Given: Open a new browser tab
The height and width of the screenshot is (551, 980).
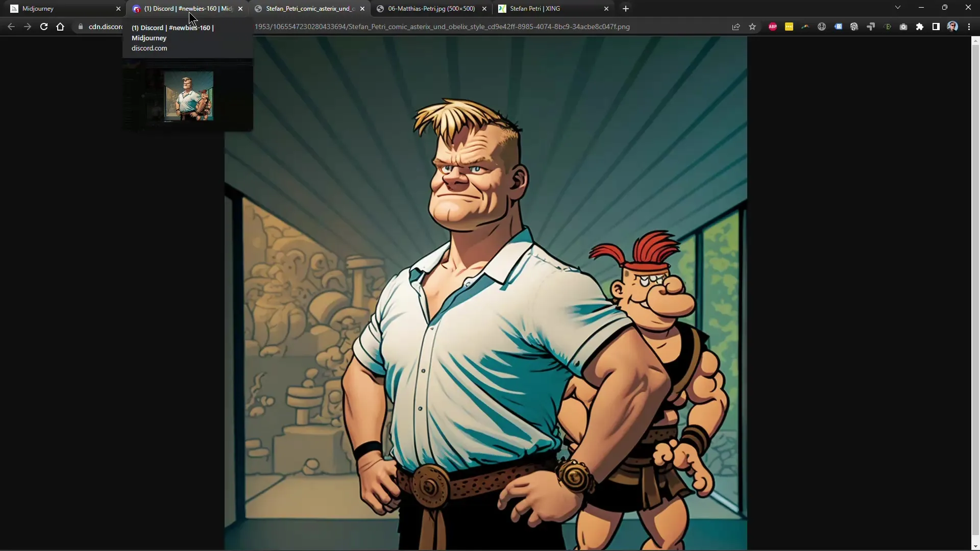Looking at the screenshot, I should click(x=626, y=9).
